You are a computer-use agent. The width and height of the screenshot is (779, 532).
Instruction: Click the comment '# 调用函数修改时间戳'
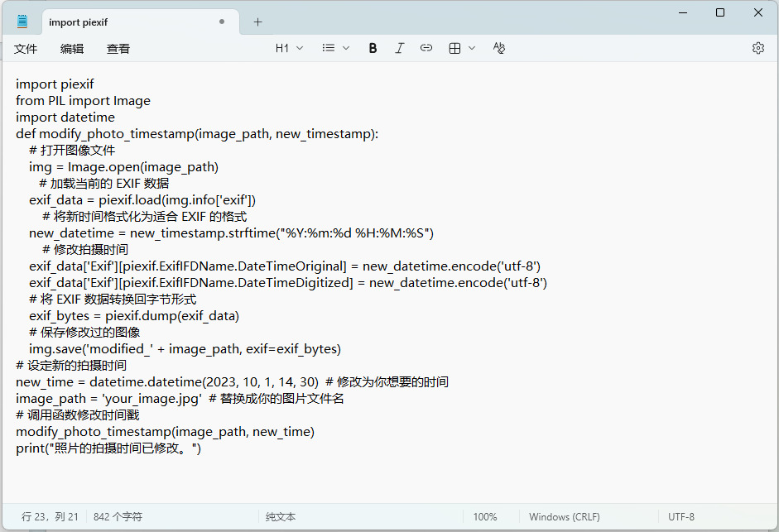78,415
